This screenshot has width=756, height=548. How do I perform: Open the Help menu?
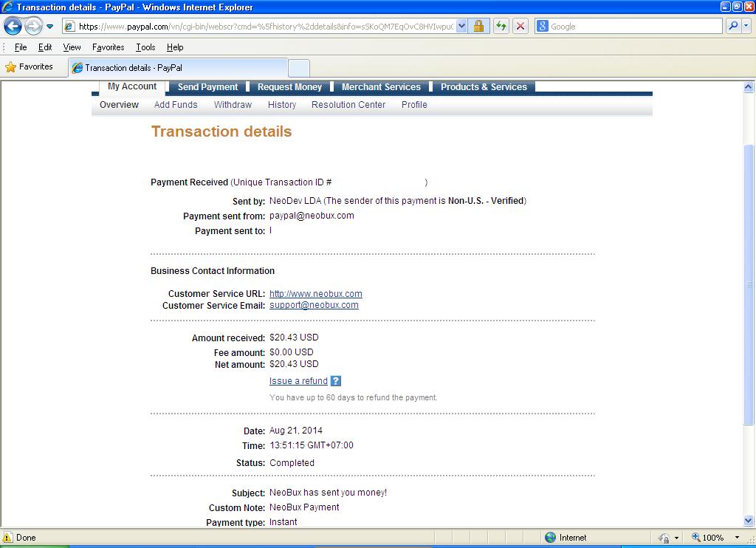tap(175, 47)
